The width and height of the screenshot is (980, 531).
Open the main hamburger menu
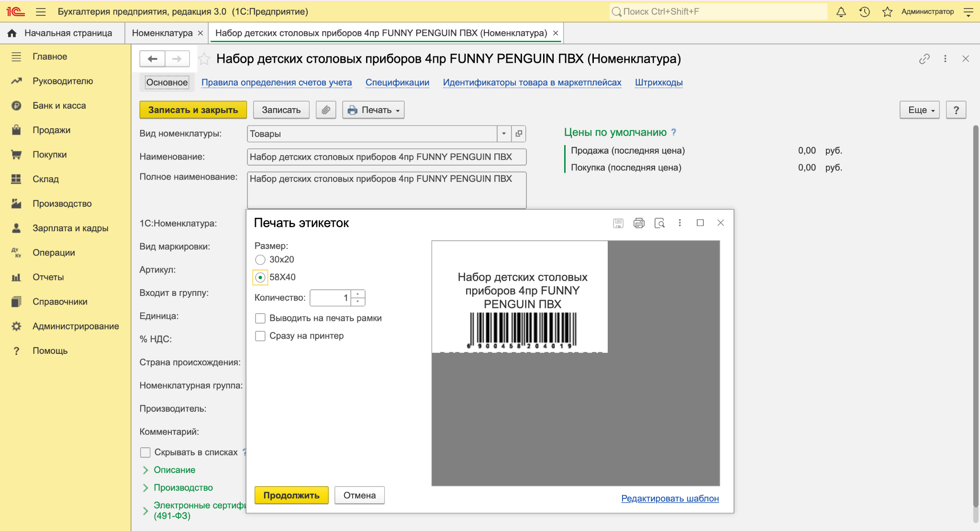(41, 11)
